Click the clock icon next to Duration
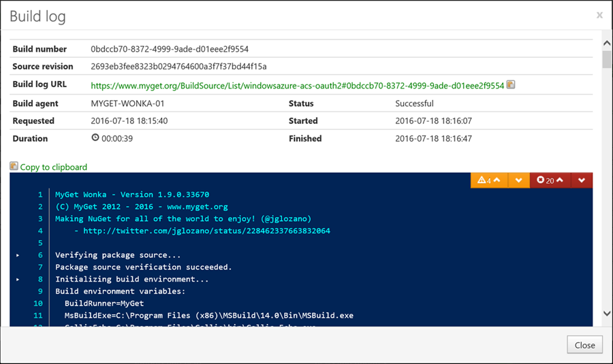613x364 pixels. click(95, 138)
